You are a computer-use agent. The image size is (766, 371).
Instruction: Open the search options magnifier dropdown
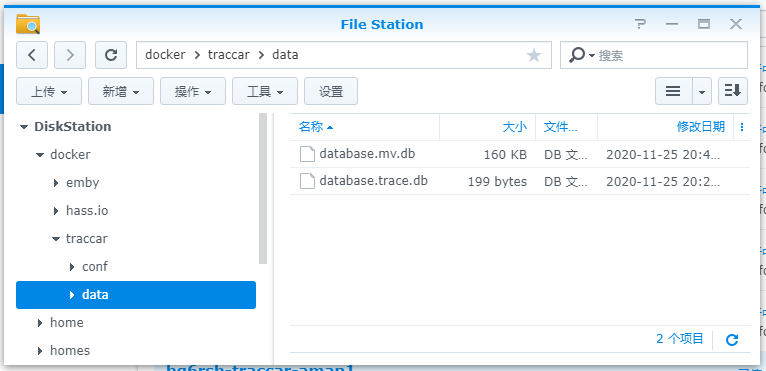coord(582,55)
